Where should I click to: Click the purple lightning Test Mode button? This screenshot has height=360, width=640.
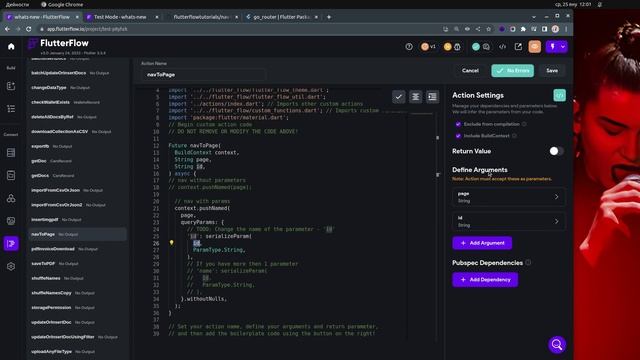coord(553,47)
